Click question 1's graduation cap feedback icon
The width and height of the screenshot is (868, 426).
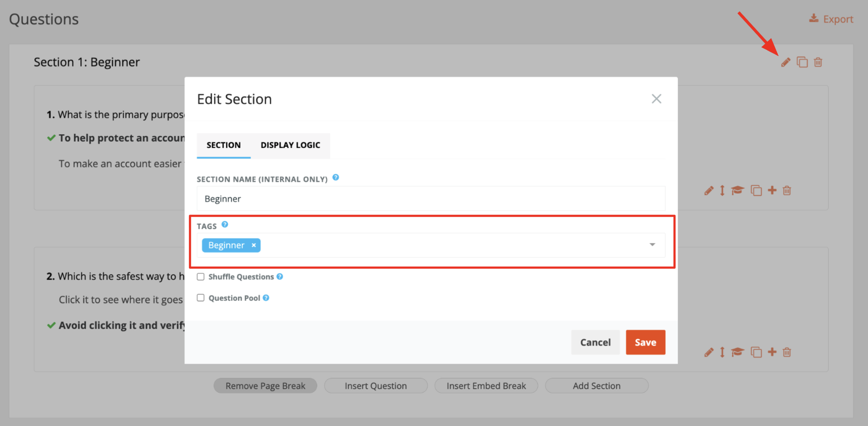click(737, 190)
